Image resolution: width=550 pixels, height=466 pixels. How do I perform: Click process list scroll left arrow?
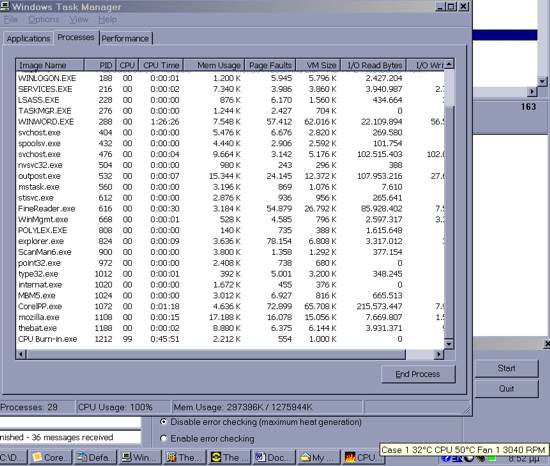[x=21, y=354]
